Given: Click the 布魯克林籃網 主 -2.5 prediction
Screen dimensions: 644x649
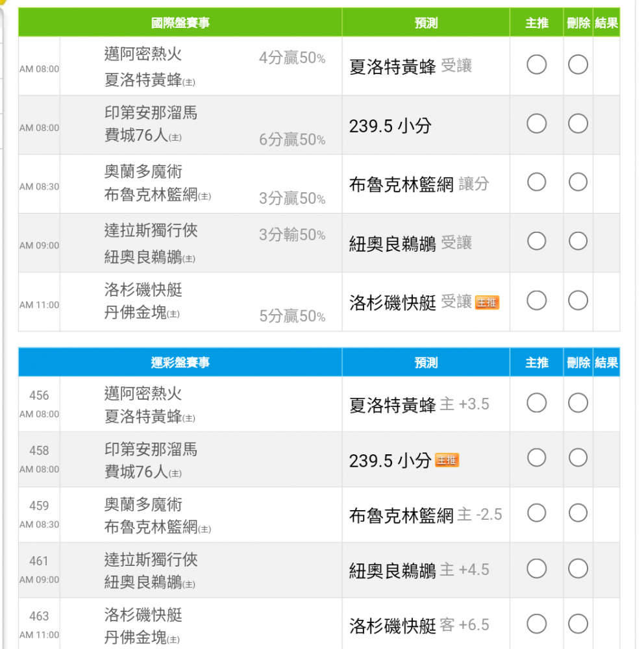Looking at the screenshot, I should (x=425, y=515).
